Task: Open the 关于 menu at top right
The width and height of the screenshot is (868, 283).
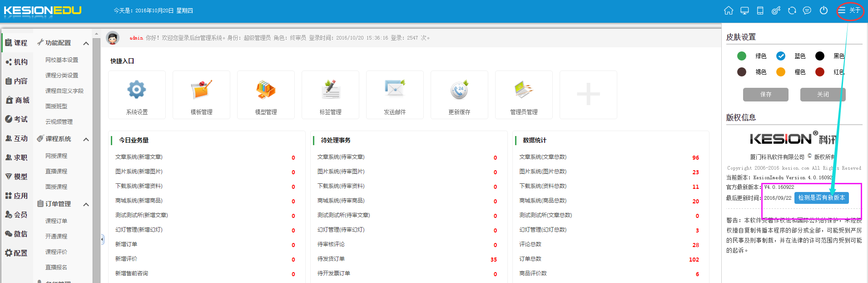Action: pyautogui.click(x=849, y=10)
